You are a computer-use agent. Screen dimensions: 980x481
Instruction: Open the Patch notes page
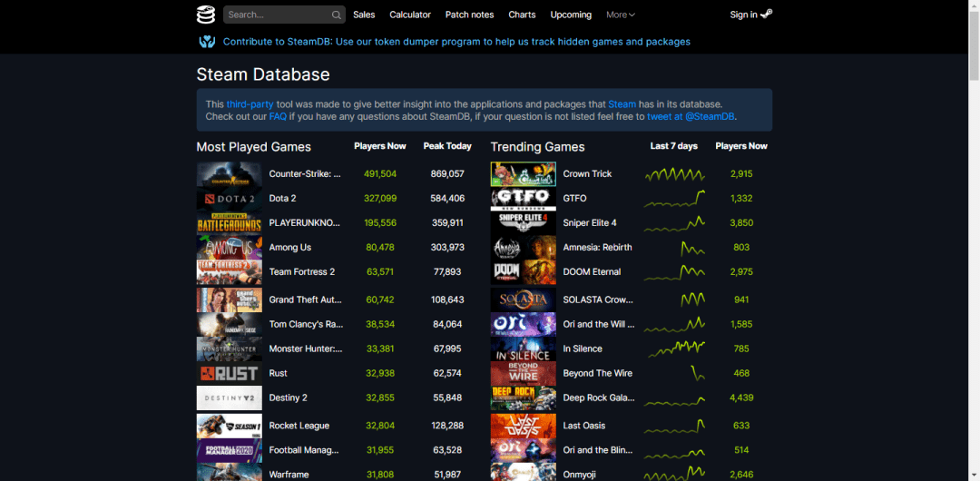(469, 15)
